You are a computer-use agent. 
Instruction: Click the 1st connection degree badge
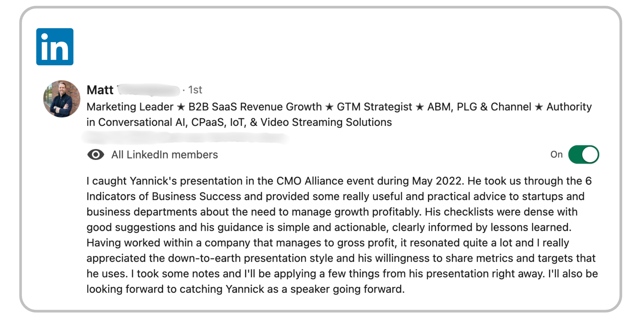195,90
